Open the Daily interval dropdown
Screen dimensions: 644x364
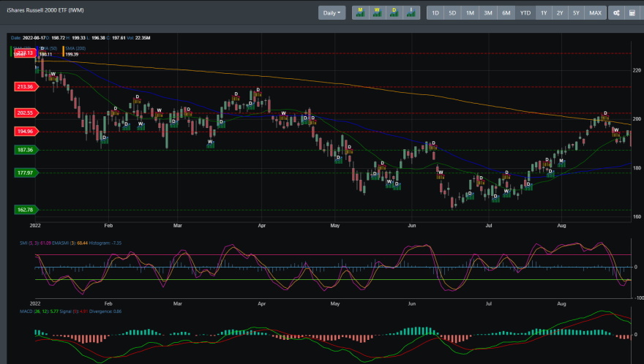[x=332, y=12]
